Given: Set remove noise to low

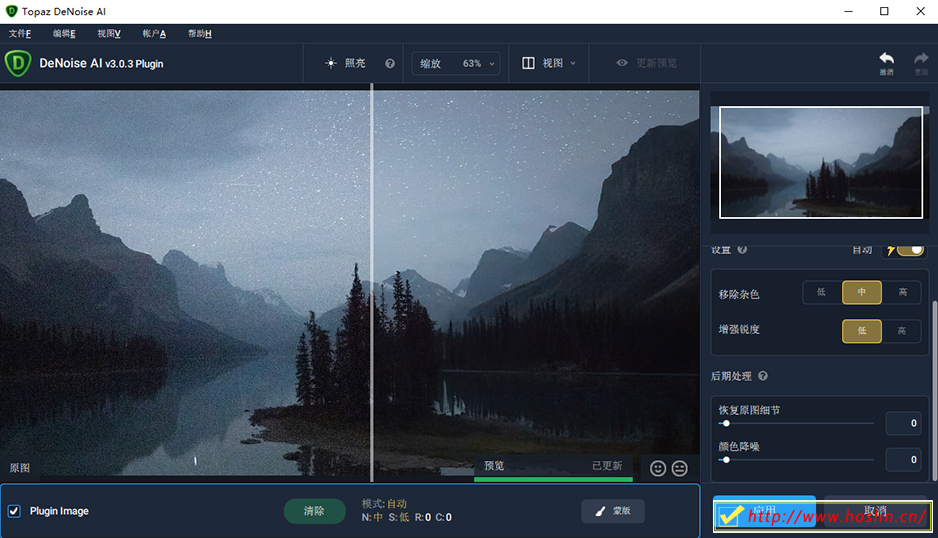Looking at the screenshot, I should [x=822, y=292].
